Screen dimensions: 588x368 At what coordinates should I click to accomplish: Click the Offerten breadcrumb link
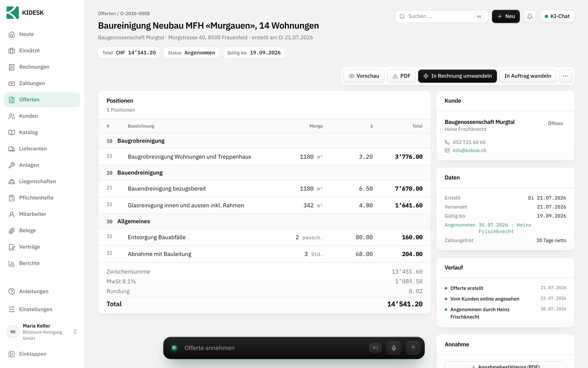(x=107, y=13)
